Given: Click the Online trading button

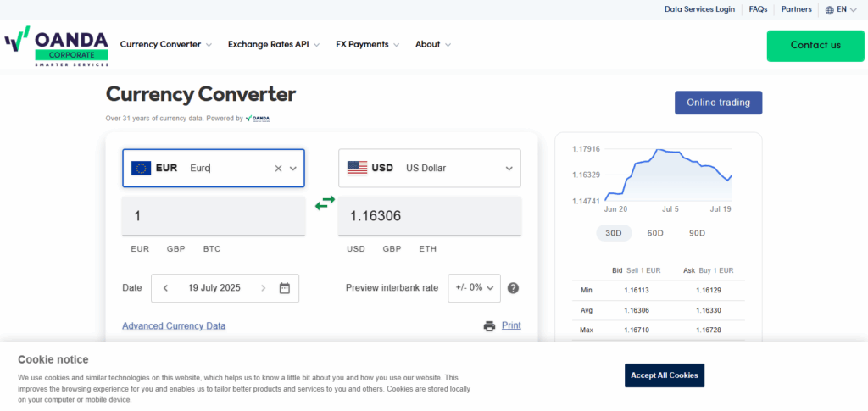Looking at the screenshot, I should [x=719, y=103].
